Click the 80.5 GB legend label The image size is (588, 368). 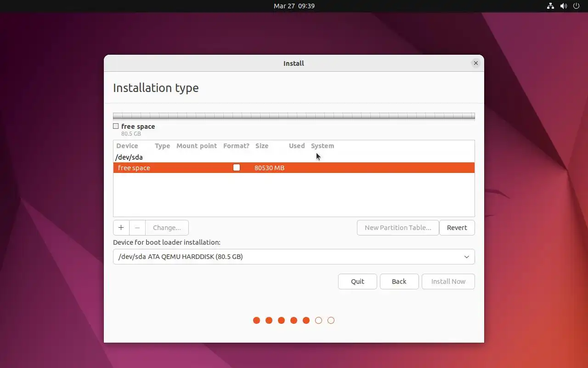pyautogui.click(x=131, y=134)
